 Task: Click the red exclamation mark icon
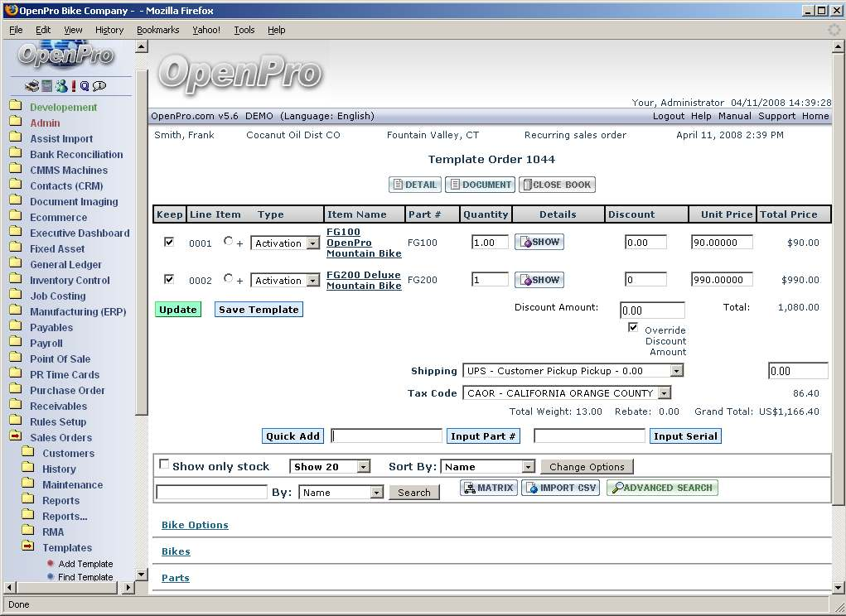tap(73, 86)
